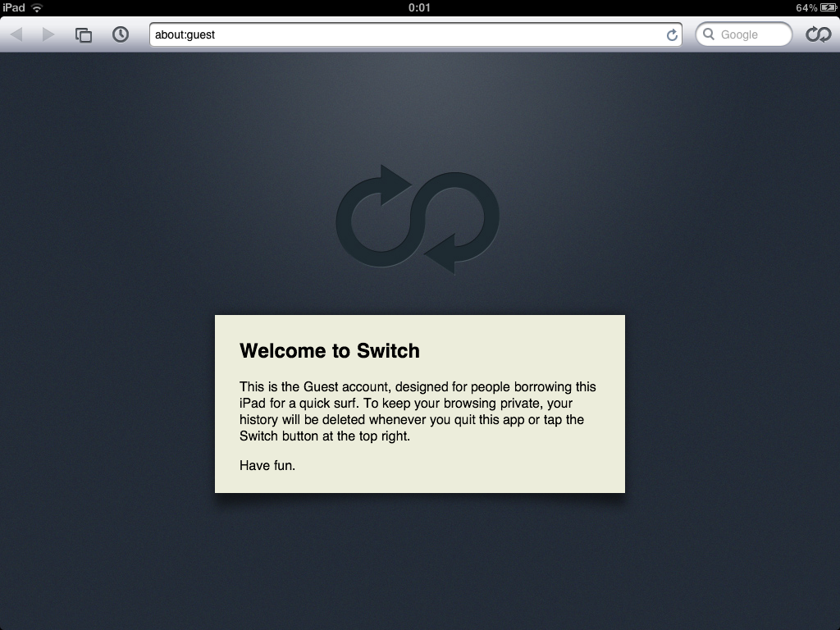
Task: Open the tabs overview icon
Action: point(84,34)
